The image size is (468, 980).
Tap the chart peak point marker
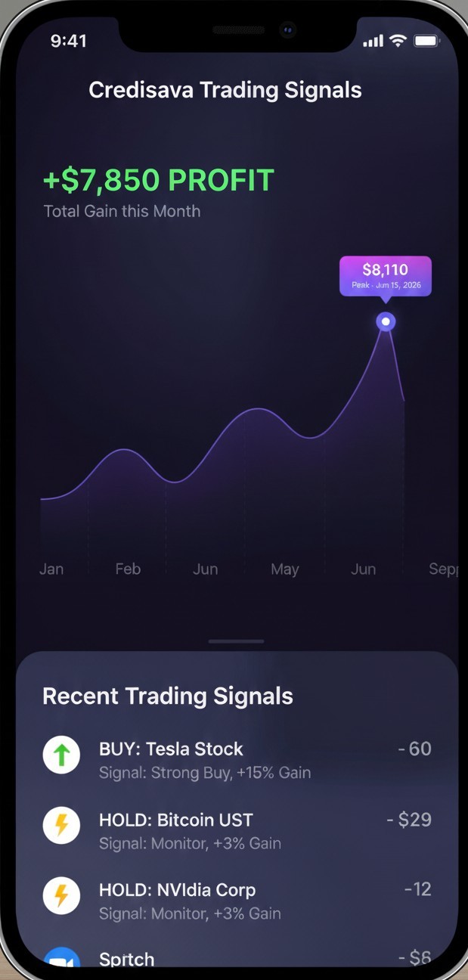coord(386,322)
